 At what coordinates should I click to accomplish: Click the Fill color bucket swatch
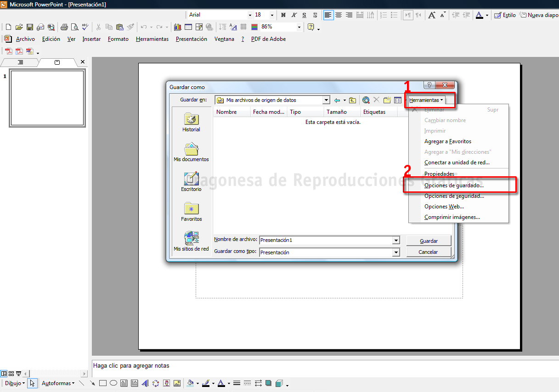[x=190, y=383]
